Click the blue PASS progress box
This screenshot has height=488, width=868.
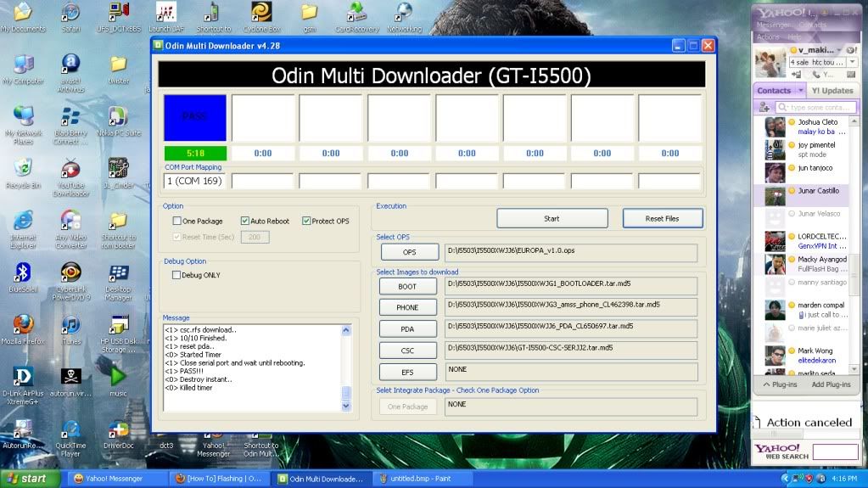[195, 117]
